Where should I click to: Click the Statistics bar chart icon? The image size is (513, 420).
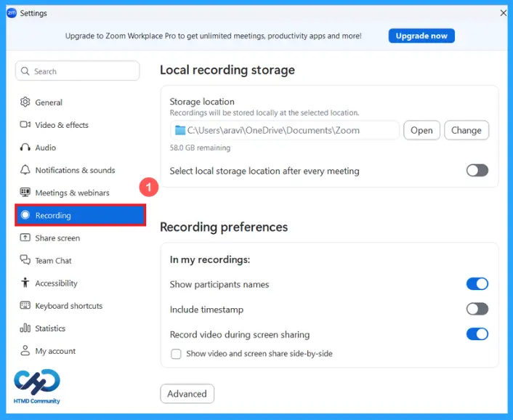pos(25,328)
